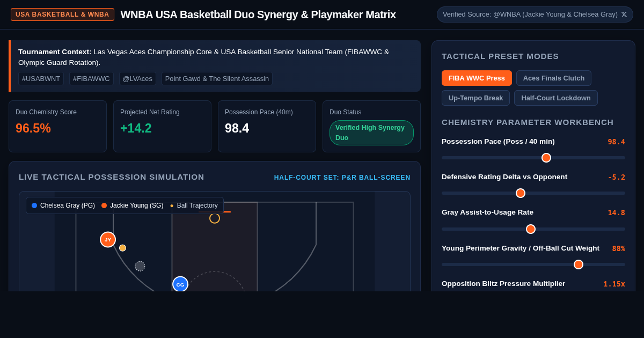The height and width of the screenshot is (338, 644).
Task: Click the Chelsea Gray (PG) legend label
Action: pos(68,205)
